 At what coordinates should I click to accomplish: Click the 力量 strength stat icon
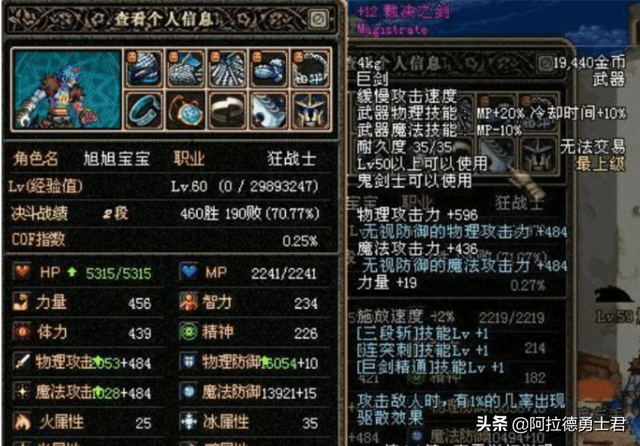pyautogui.click(x=21, y=302)
